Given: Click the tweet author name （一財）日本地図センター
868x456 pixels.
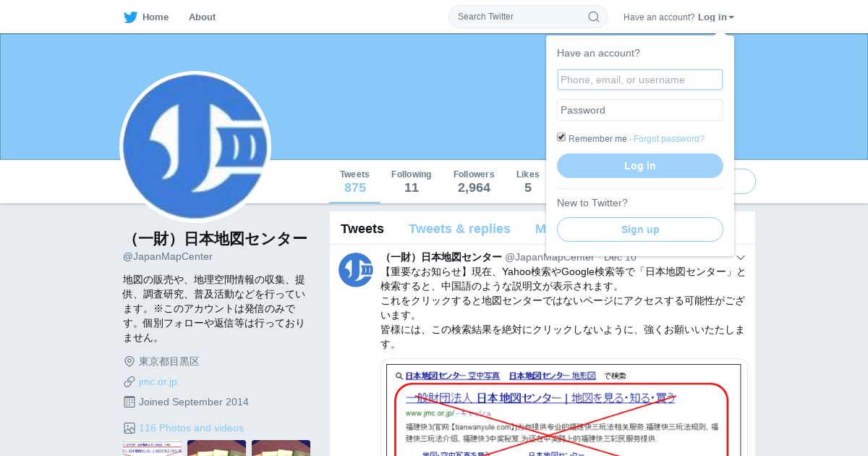Looking at the screenshot, I should [441, 257].
